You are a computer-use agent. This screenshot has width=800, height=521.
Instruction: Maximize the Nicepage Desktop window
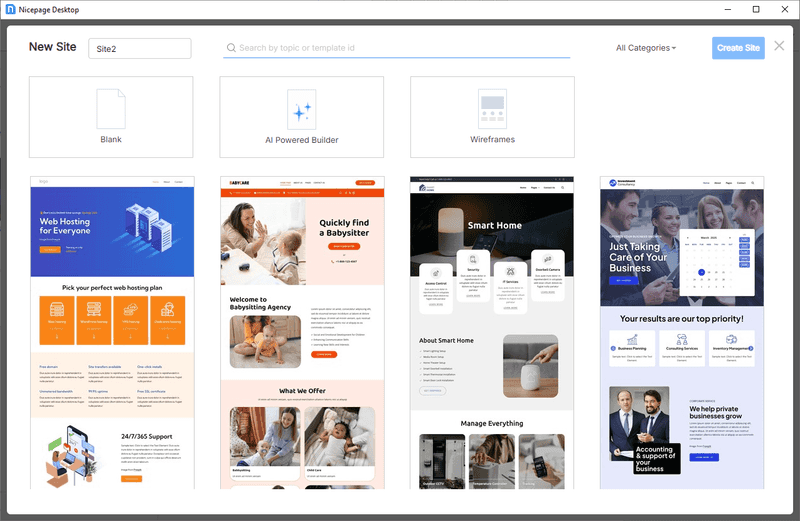756,9
